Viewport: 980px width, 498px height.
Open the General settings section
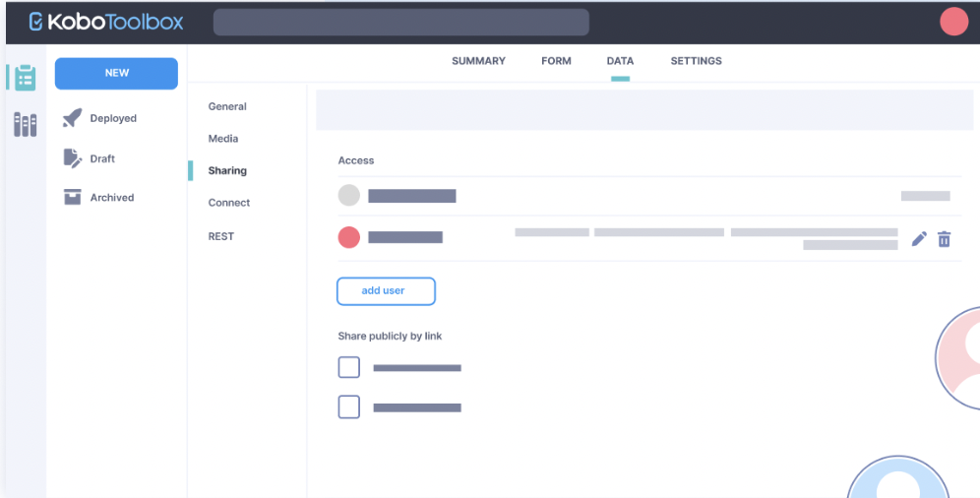pos(227,106)
